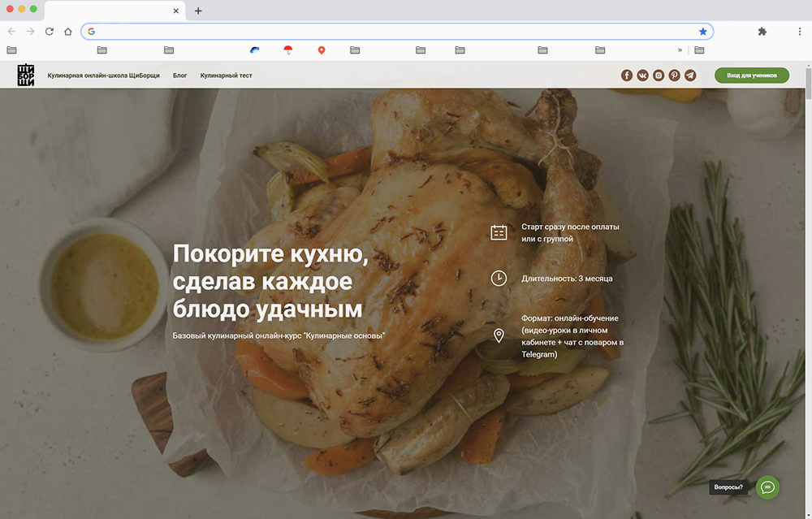The image size is (812, 519).
Task: Click the subtitle Базовый кулинарный онлайн-курс
Action: pyautogui.click(x=279, y=335)
